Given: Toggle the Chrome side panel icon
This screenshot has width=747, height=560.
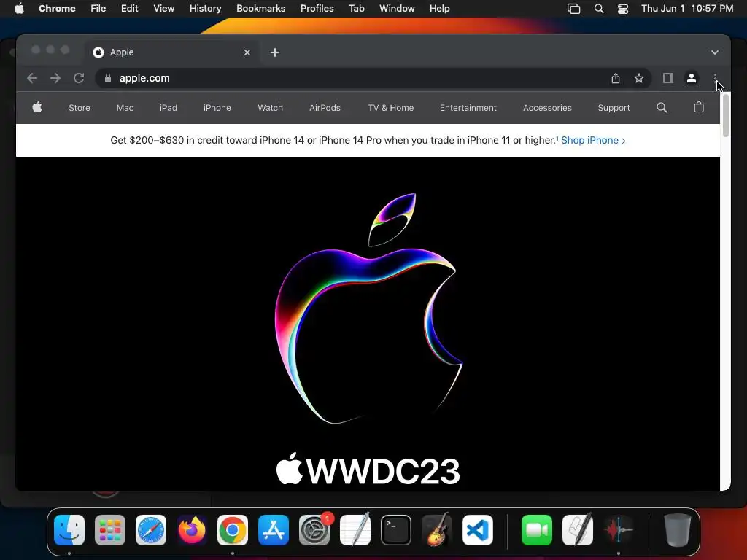Looking at the screenshot, I should (668, 78).
